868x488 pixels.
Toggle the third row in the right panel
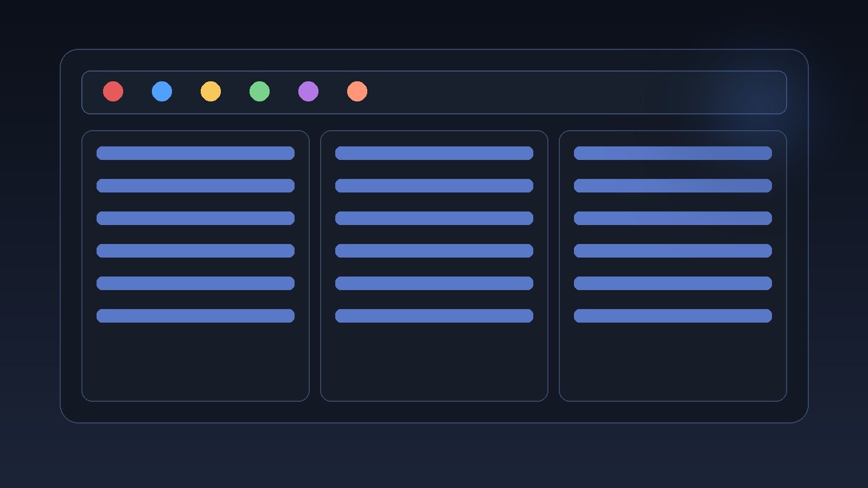pyautogui.click(x=673, y=218)
